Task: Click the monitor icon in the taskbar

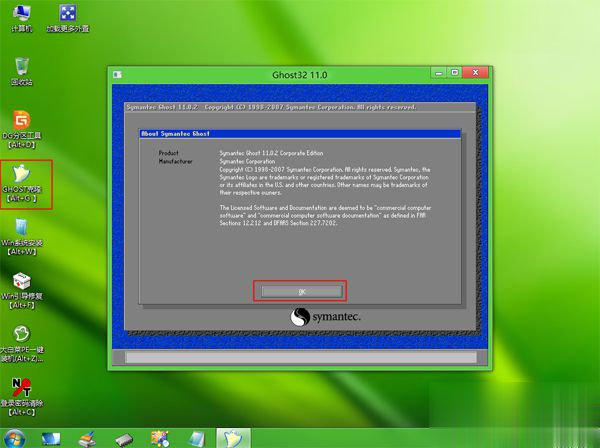Action: 52,438
